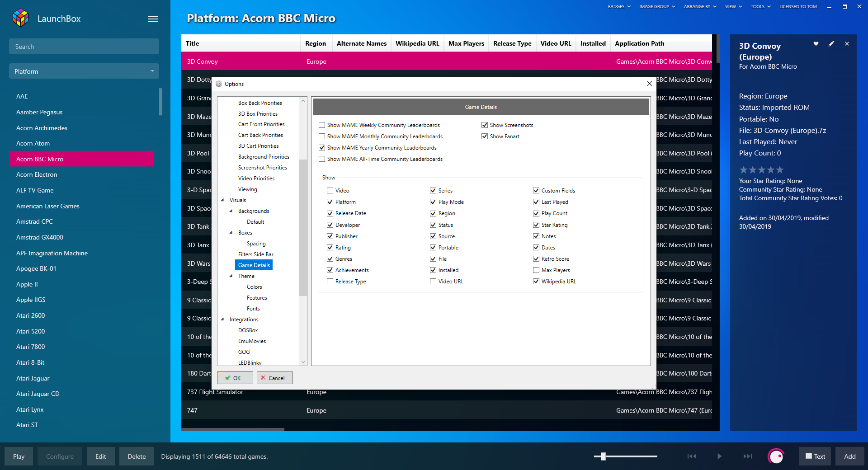Screen dimensions: 868x470
Task: Open the Tools menu
Action: [760, 6]
